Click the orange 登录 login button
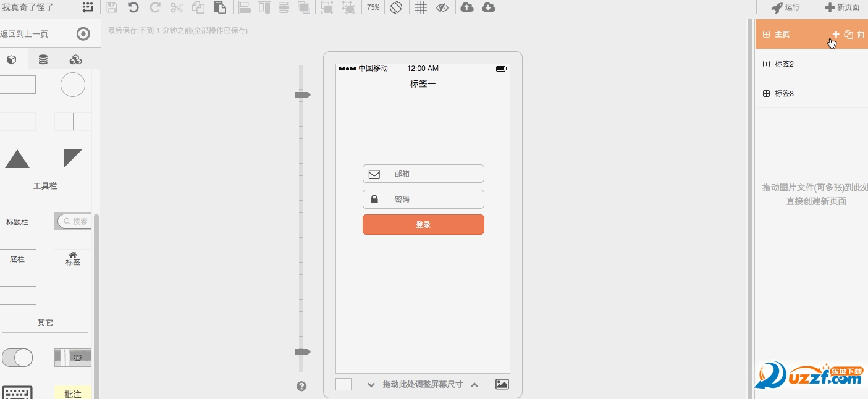The image size is (868, 399). point(423,225)
